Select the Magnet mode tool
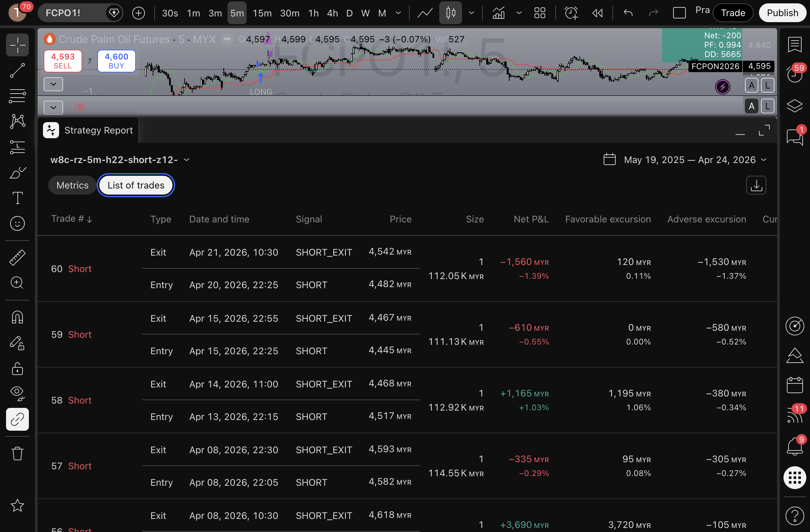The height and width of the screenshot is (532, 810). coord(17,317)
